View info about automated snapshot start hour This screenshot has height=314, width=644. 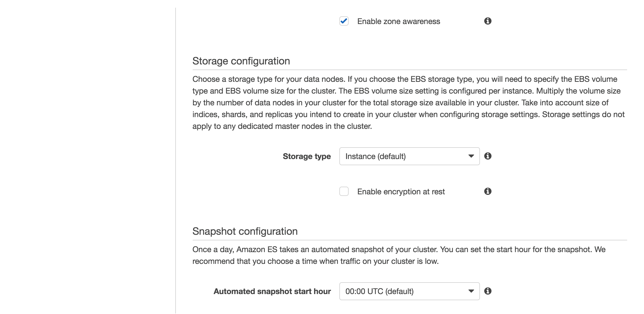point(488,291)
